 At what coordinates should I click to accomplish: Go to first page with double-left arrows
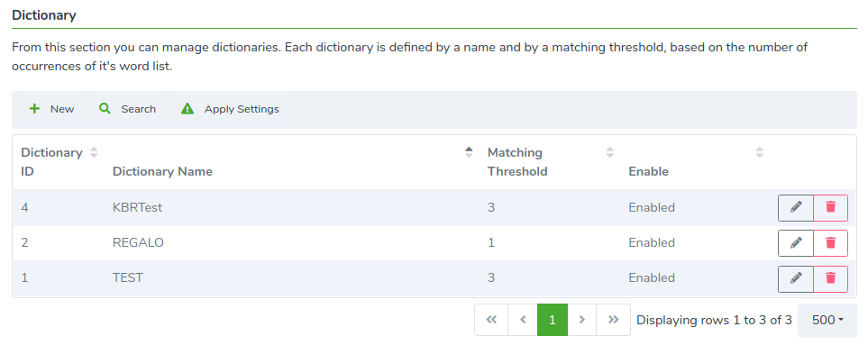[491, 320]
